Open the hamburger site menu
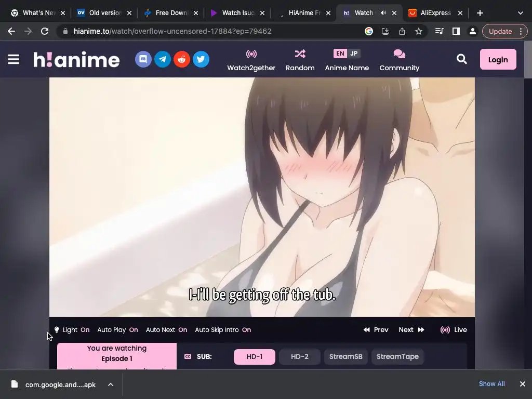Viewport: 532px width, 399px height. (14, 59)
